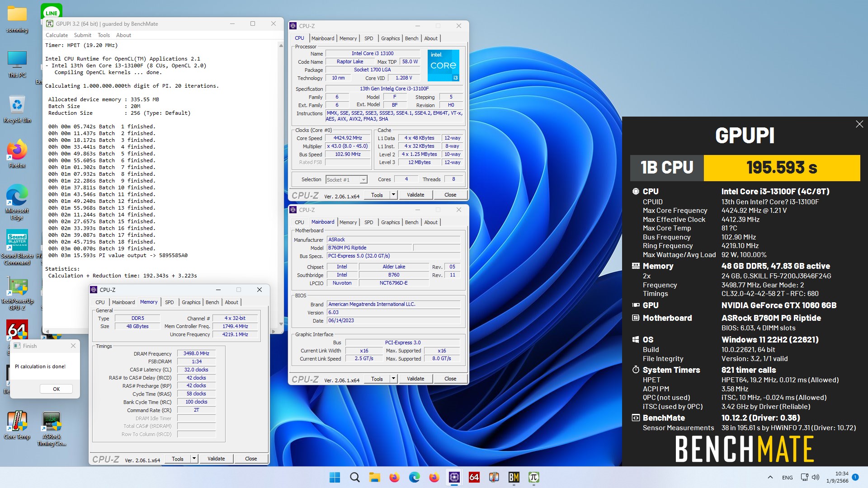868x488 pixels.
Task: Click OK in the Finish dialog
Action: (x=56, y=389)
